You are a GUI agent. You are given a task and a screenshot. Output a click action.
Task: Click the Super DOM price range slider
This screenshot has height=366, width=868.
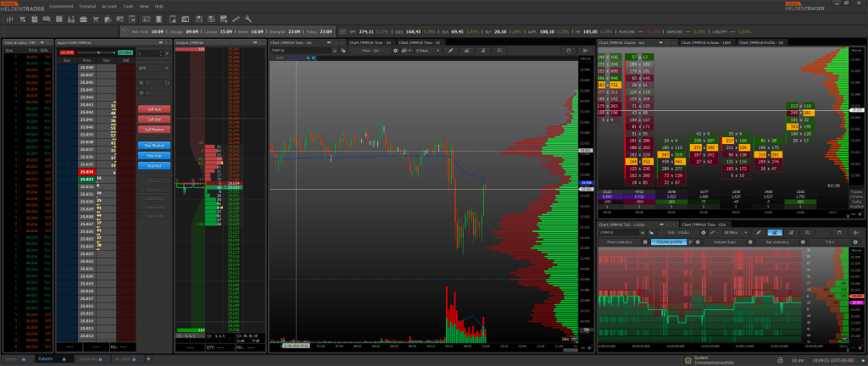97,52
